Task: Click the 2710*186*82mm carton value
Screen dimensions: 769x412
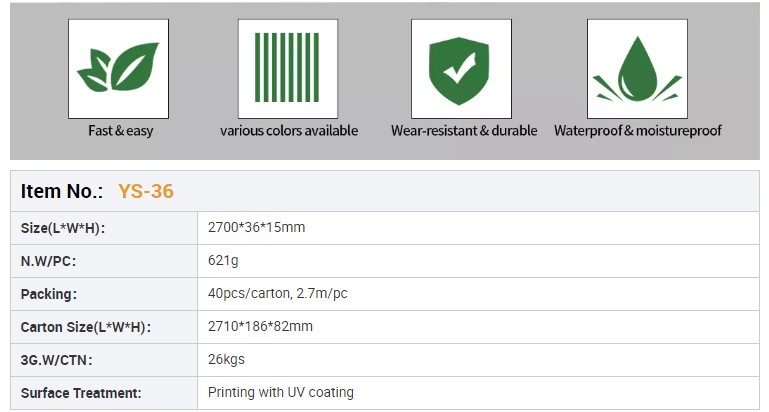Action: pos(260,327)
